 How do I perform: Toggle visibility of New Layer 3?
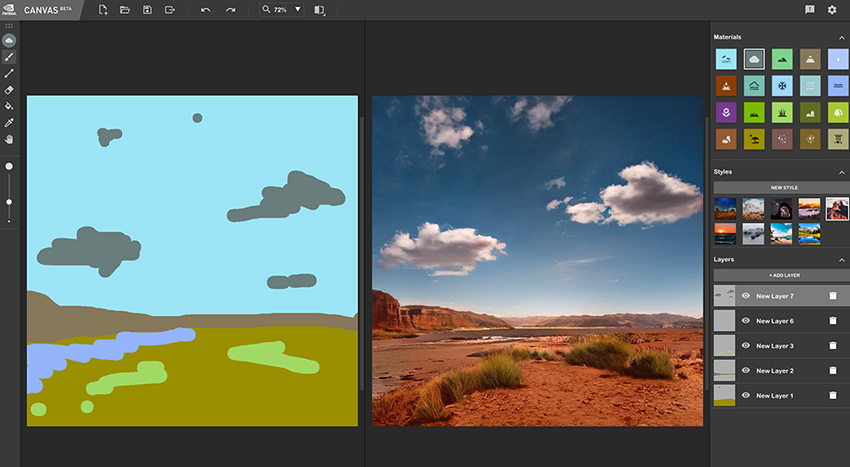[x=745, y=346]
